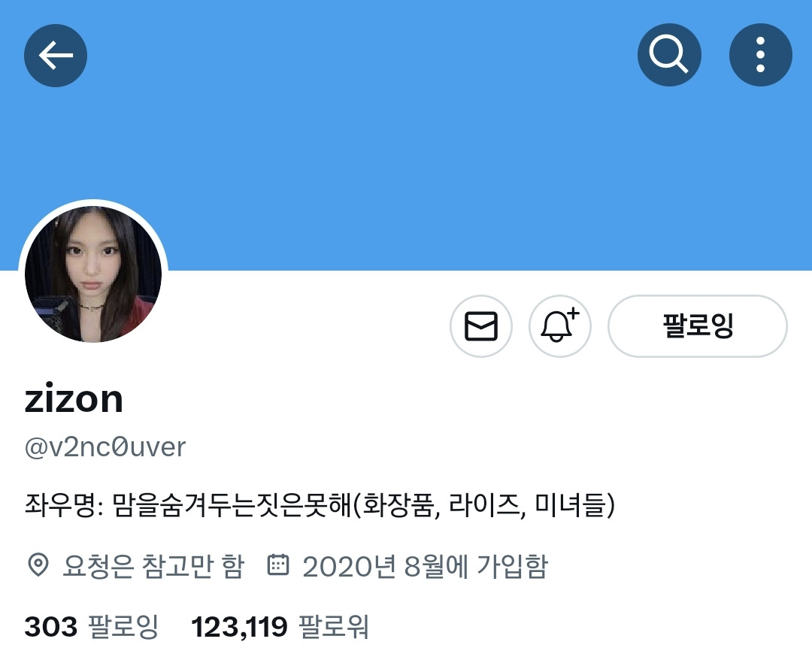The height and width of the screenshot is (660, 812).
Task: Tap the bio text starting with 좌우명
Action: (320, 504)
